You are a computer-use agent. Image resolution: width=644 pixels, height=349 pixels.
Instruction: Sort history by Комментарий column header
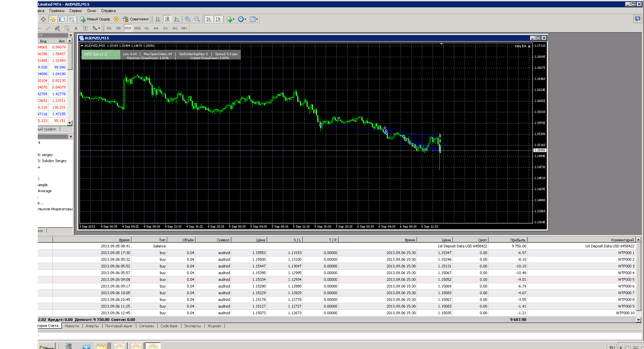(x=582, y=240)
